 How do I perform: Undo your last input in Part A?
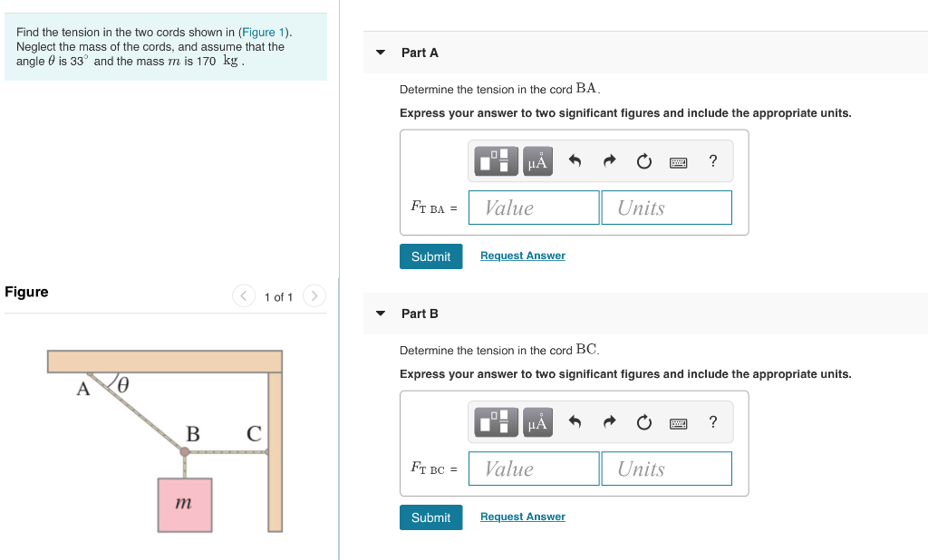[x=575, y=160]
